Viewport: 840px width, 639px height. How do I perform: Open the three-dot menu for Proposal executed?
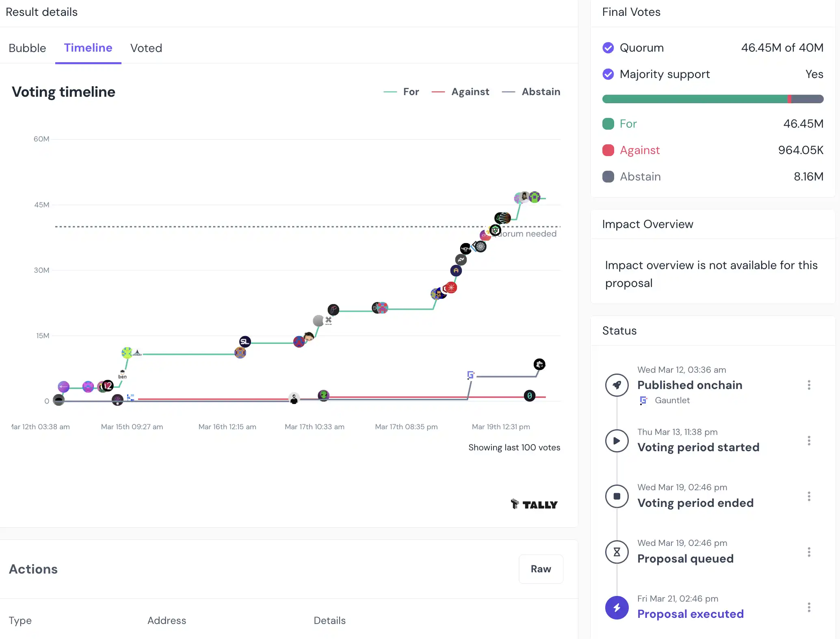click(x=809, y=608)
